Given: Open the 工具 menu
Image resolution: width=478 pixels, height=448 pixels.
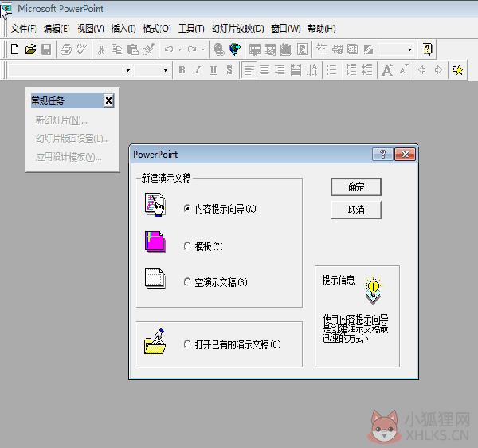Looking at the screenshot, I should click(x=191, y=29).
